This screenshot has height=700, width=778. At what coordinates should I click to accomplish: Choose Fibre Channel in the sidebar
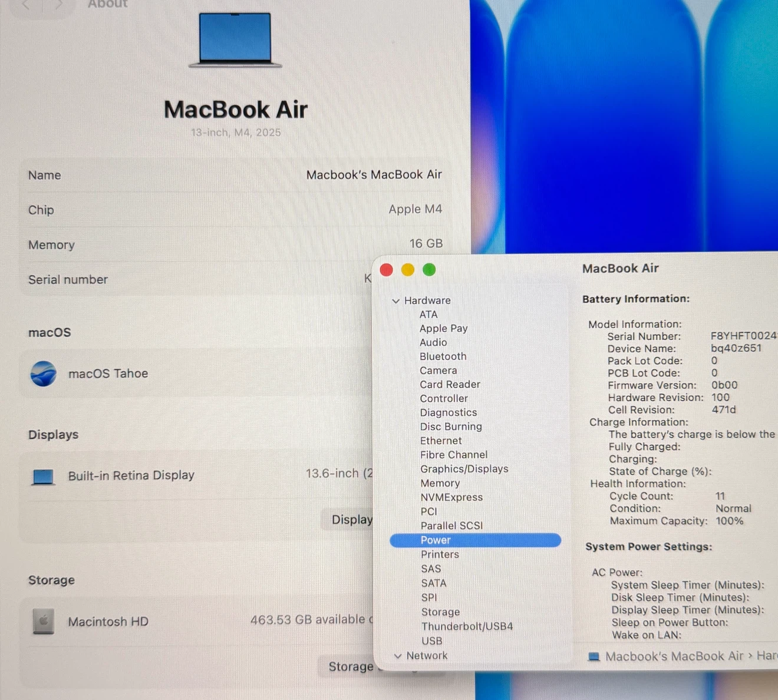(x=454, y=455)
